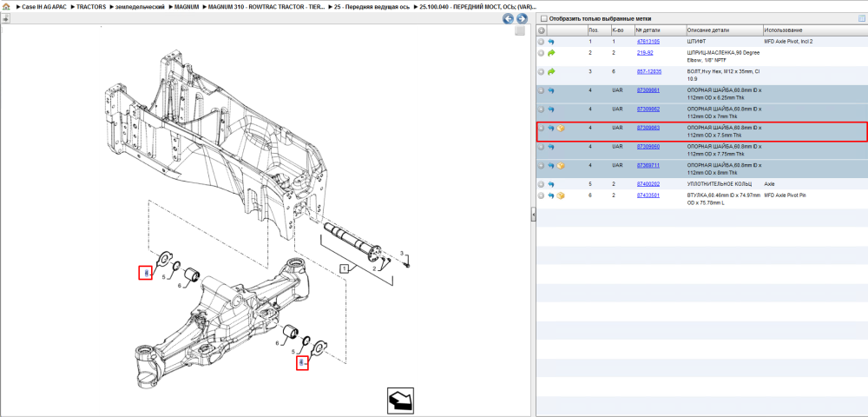Viewport: 868px width, 417px height.
Task: Click round button in row 87433501
Action: (x=542, y=195)
